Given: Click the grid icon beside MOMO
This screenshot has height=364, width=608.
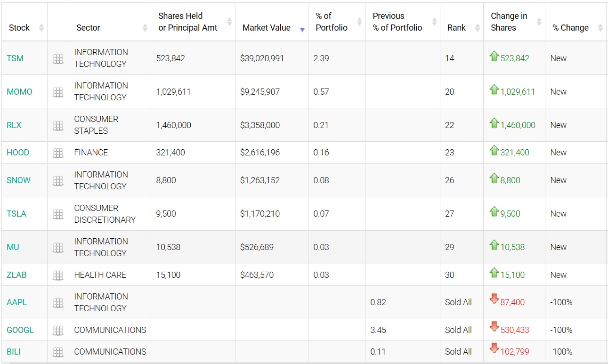Looking at the screenshot, I should tap(58, 92).
